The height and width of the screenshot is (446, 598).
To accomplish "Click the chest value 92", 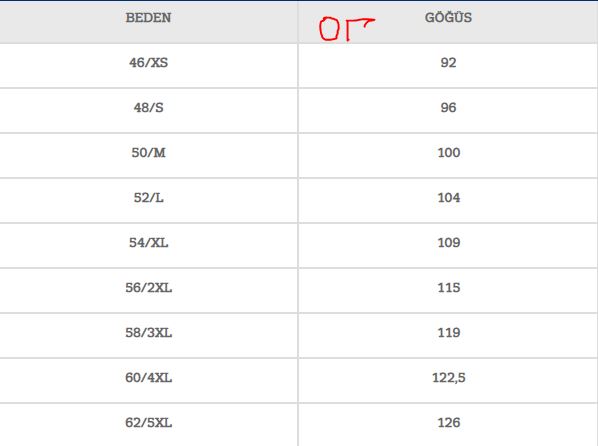I will [448, 63].
